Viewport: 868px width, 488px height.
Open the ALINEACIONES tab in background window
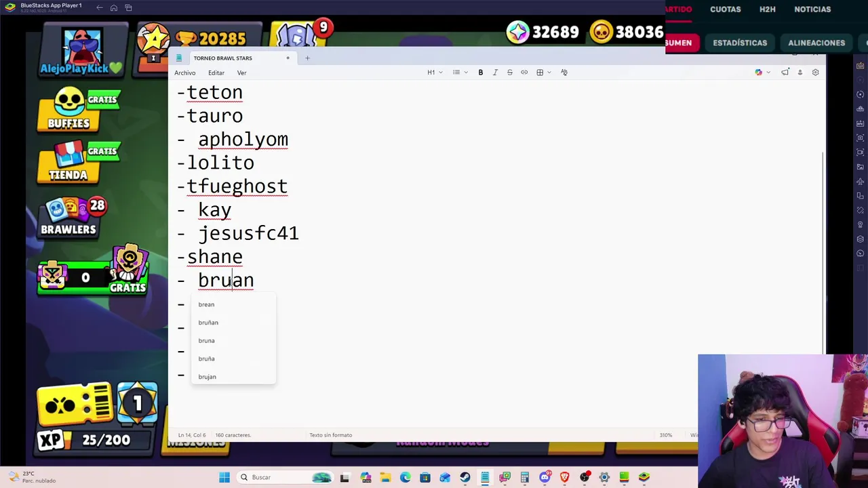(x=816, y=43)
